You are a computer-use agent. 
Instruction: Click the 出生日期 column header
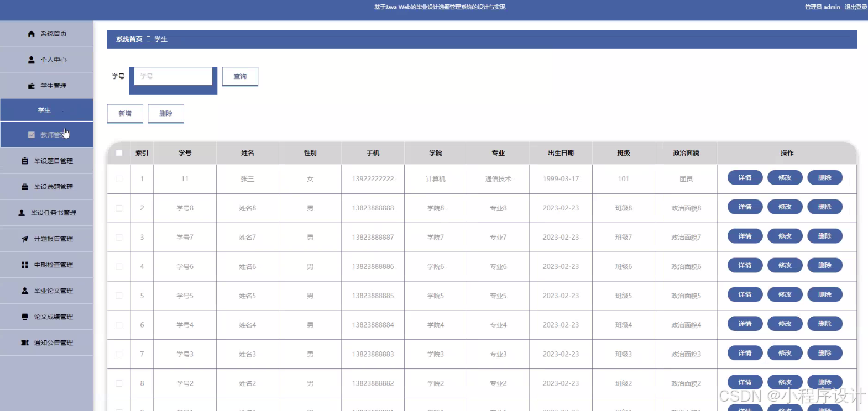pos(561,153)
